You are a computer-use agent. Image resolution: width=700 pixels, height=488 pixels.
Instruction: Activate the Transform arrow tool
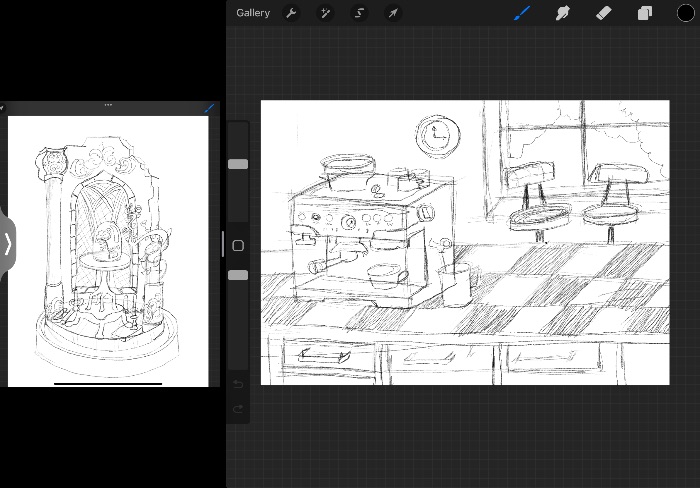[393, 13]
